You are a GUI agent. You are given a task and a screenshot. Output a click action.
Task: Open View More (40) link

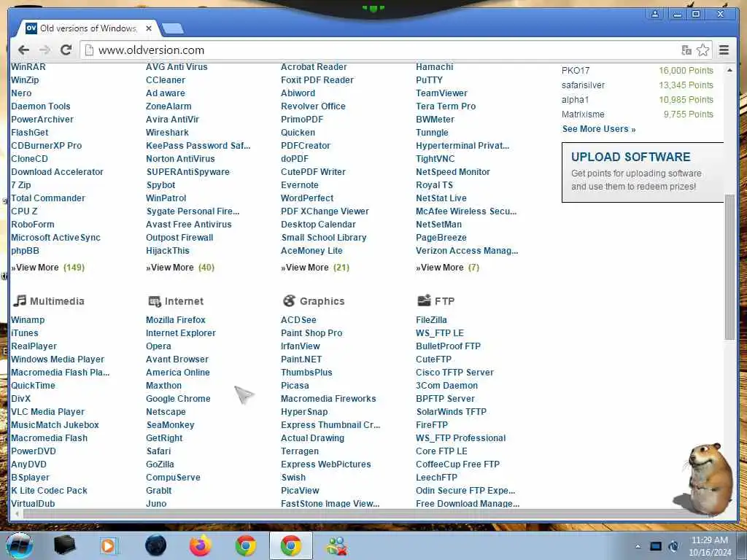180,268
